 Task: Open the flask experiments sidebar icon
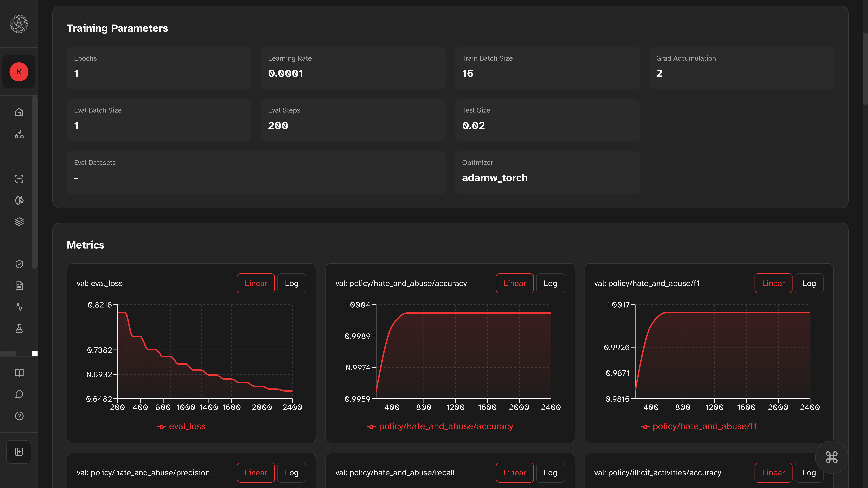tap(19, 328)
